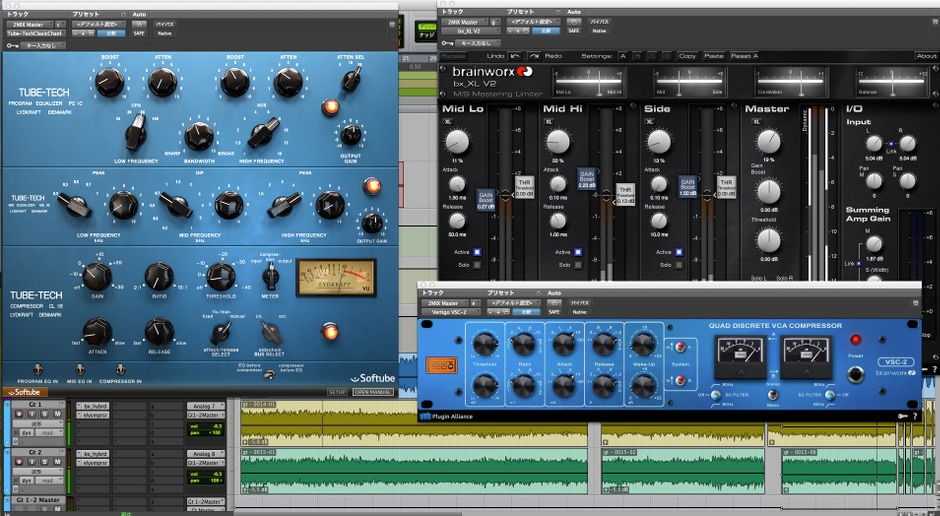Click the Mid Hi THR Threshold slider handle
The height and width of the screenshot is (516, 940).
pos(625,195)
